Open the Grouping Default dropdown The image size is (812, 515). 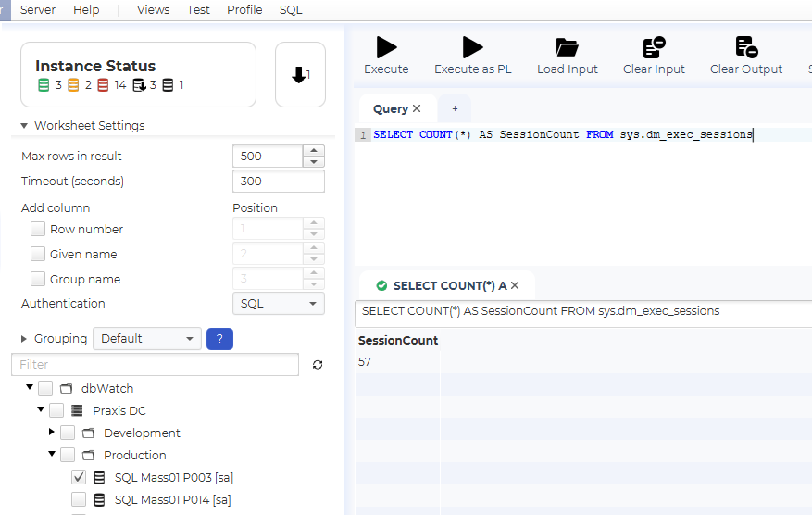(x=146, y=339)
